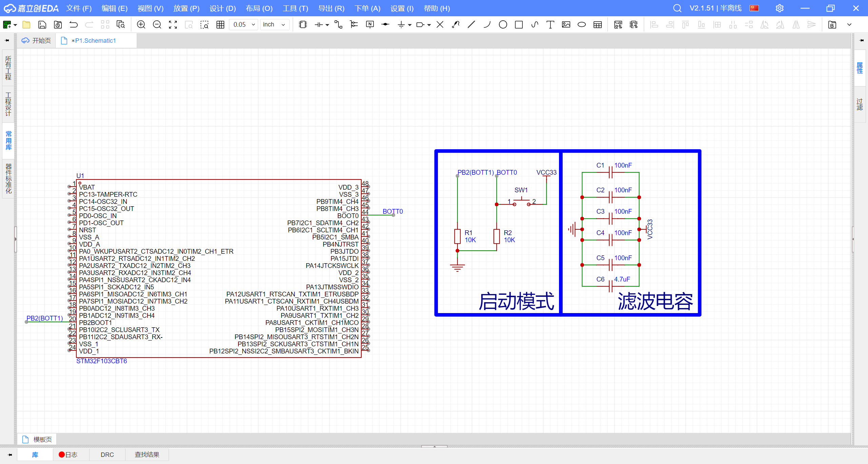Click the undo arrow icon
This screenshot has width=868, height=464.
click(74, 24)
